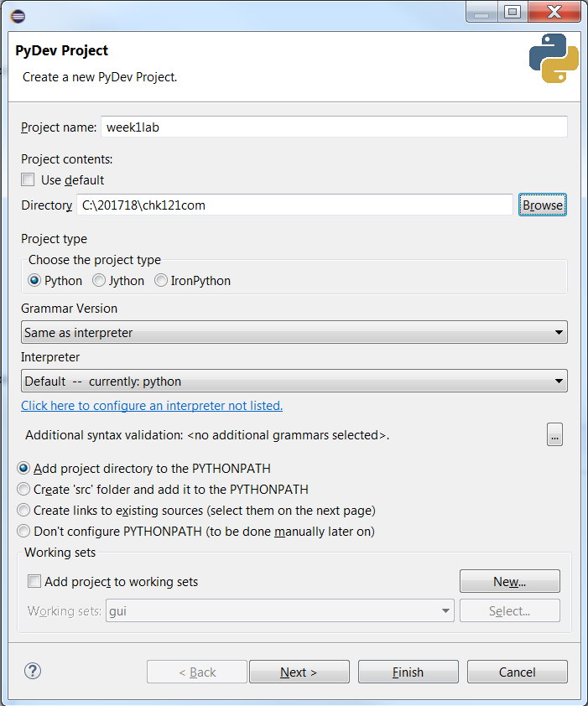The width and height of the screenshot is (588, 706).
Task: Expand the Grammar Version dropdown
Action: 294,333
